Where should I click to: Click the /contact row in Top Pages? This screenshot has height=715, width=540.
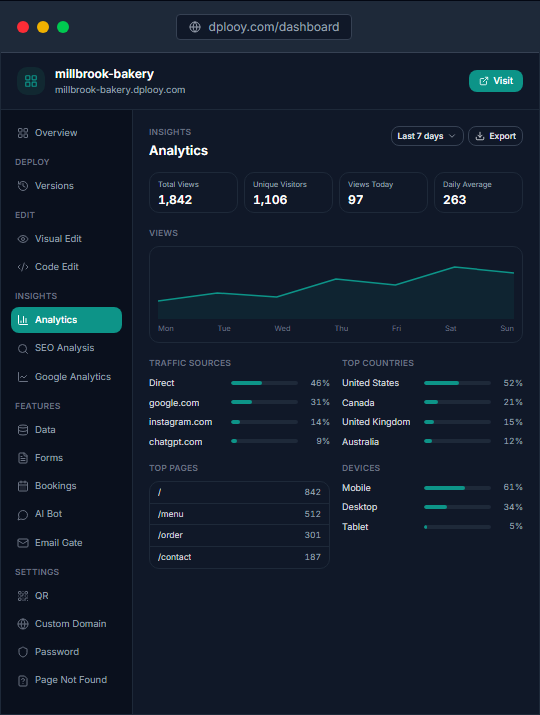coord(239,557)
